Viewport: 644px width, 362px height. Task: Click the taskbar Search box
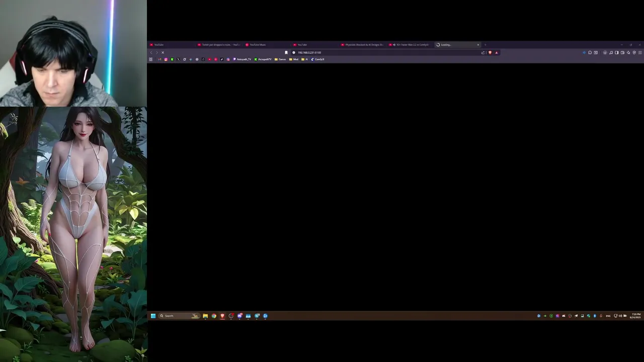point(179,316)
